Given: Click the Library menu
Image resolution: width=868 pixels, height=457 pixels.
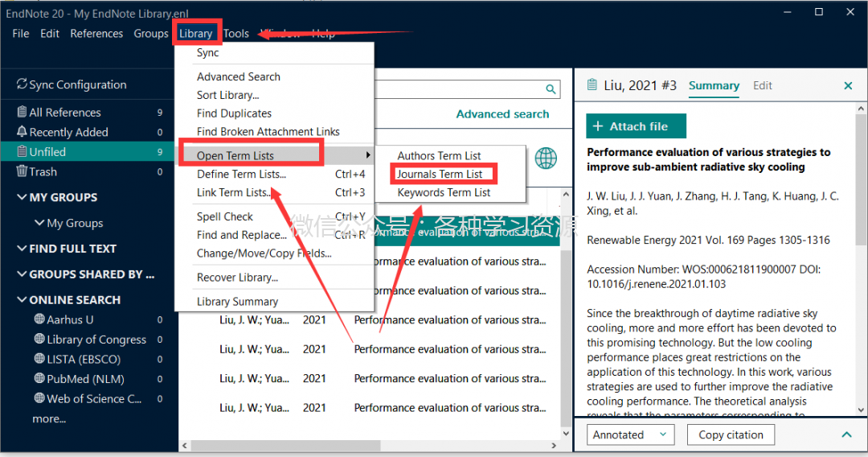Looking at the screenshot, I should click(195, 33).
